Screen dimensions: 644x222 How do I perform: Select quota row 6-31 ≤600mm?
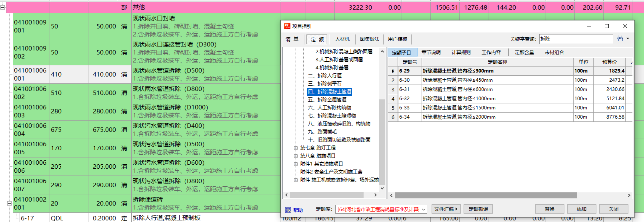tap(510, 89)
